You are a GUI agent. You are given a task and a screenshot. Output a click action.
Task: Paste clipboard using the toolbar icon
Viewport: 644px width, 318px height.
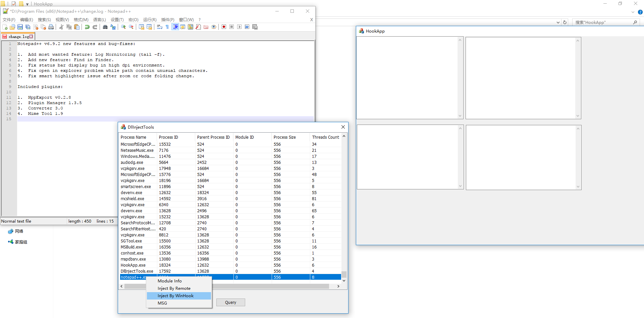[77, 27]
